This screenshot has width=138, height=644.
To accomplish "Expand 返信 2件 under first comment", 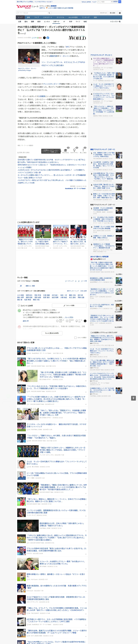I will coord(26,321).
